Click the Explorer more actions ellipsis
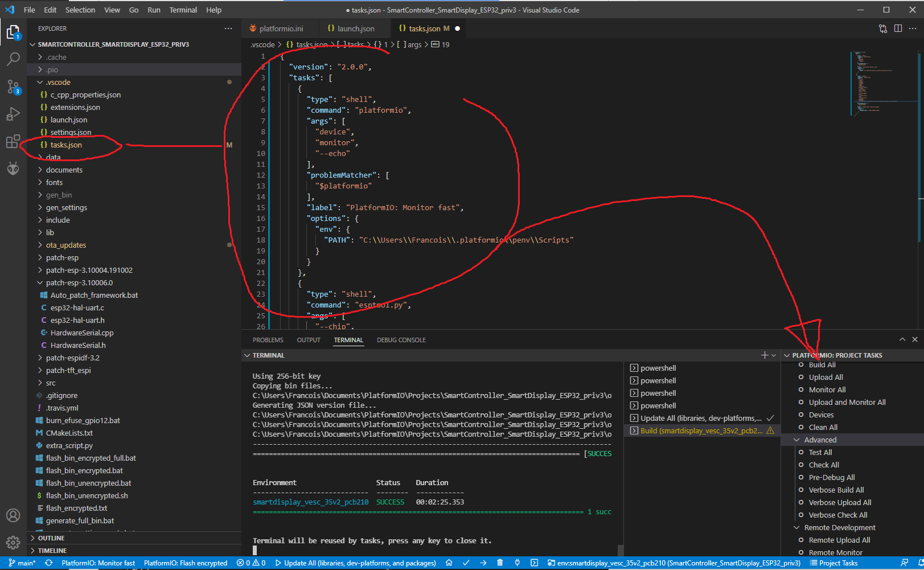Screen dimensions: 924x570 tap(228, 28)
